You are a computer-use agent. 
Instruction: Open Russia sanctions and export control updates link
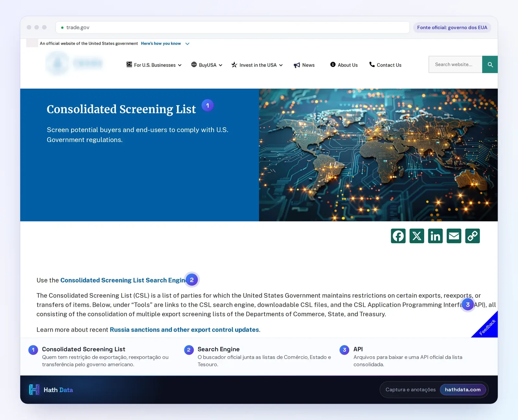(184, 330)
